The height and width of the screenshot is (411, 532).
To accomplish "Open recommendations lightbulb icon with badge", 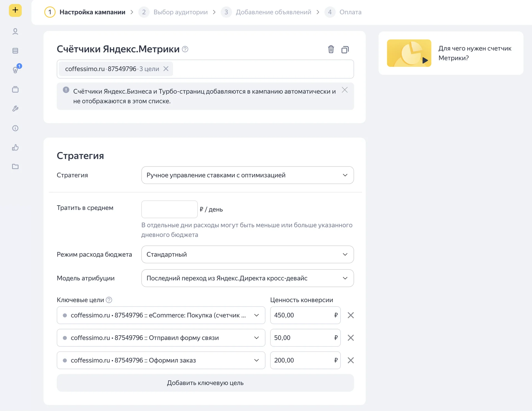I will [16, 70].
